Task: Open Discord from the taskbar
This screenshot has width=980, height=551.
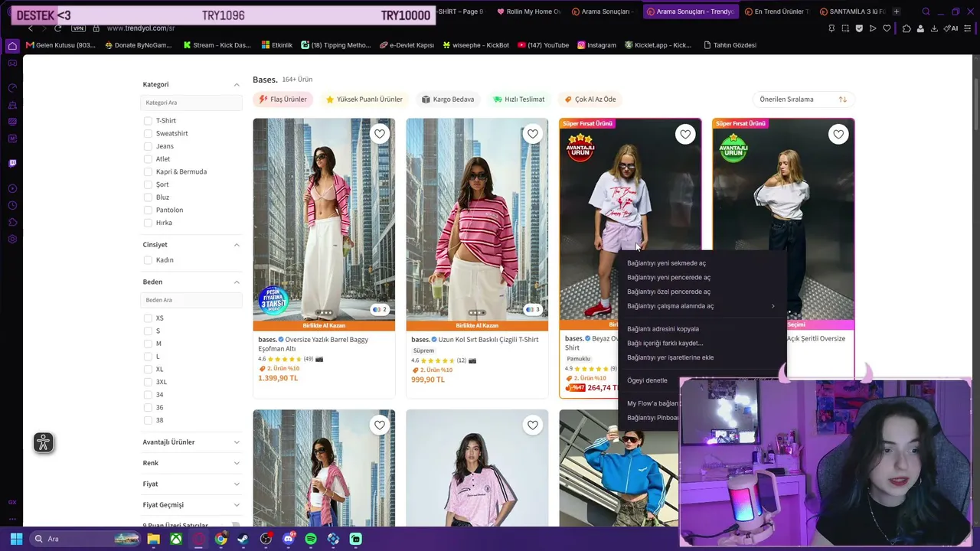Action: [289, 539]
